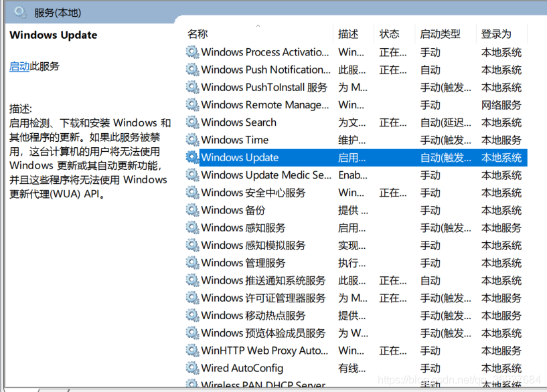This screenshot has height=392, width=547.
Task: Sort by the 状态 column header
Action: point(389,34)
